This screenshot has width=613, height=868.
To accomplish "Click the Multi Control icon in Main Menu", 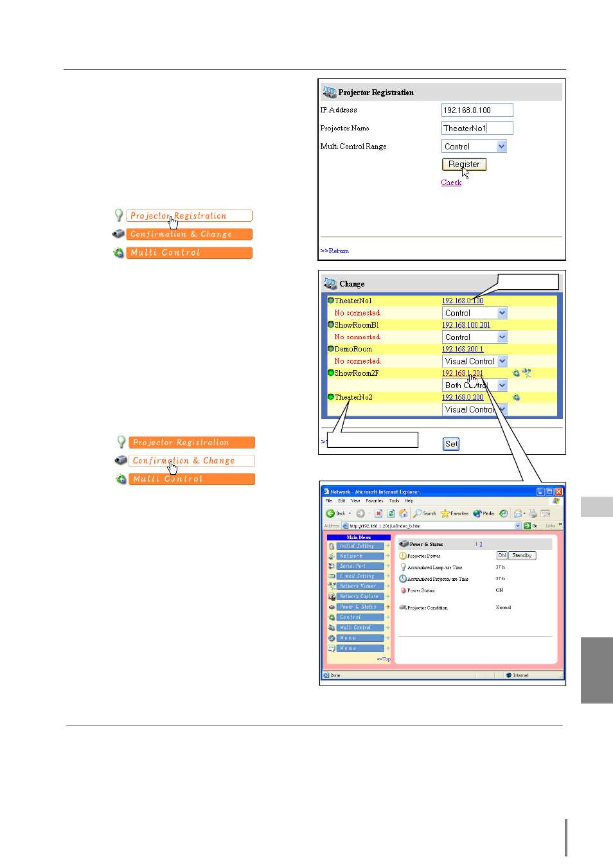I will click(332, 628).
